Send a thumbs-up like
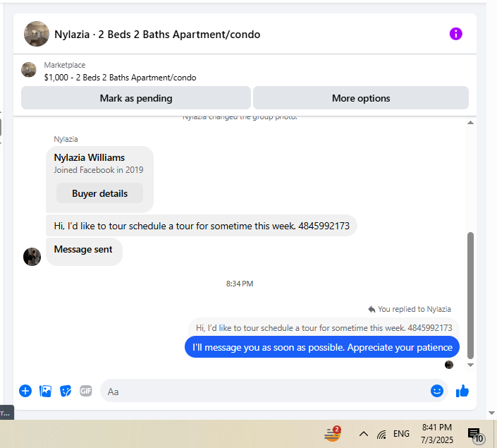The image size is (497, 448). point(462,391)
